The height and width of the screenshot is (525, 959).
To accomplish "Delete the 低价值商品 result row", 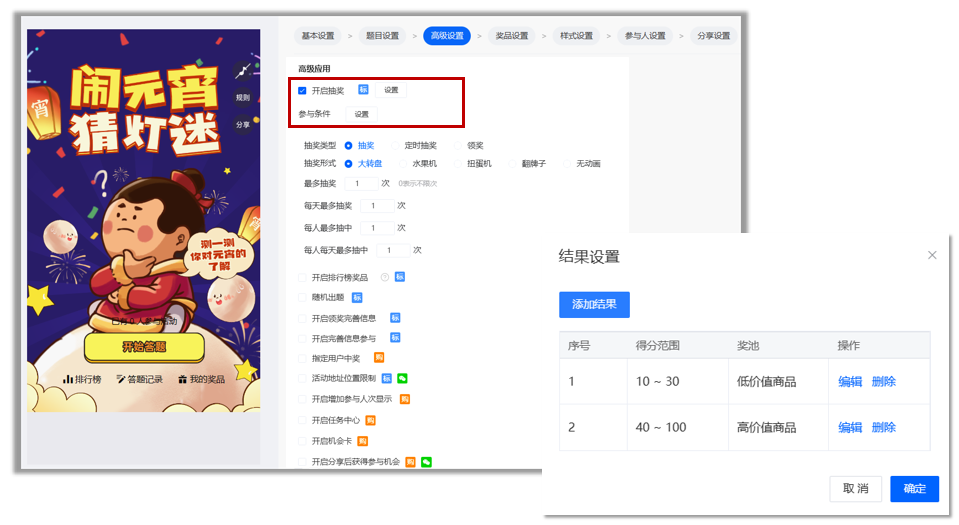I will (x=884, y=382).
